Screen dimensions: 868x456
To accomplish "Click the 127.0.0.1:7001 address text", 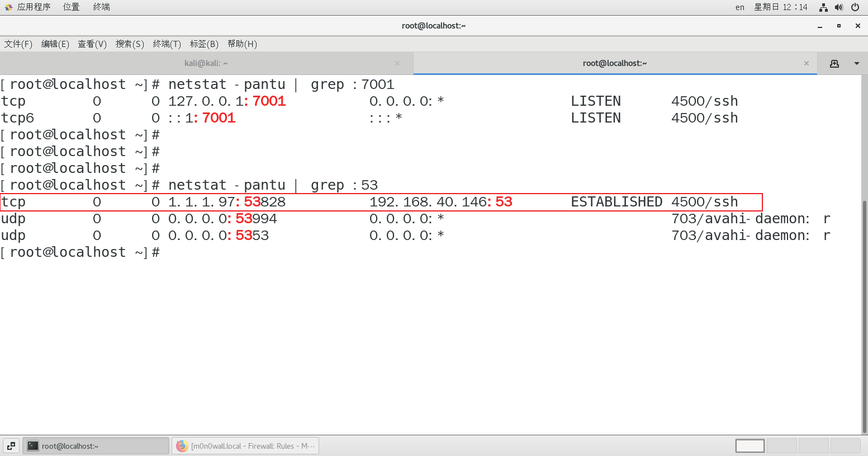I will coord(227,101).
